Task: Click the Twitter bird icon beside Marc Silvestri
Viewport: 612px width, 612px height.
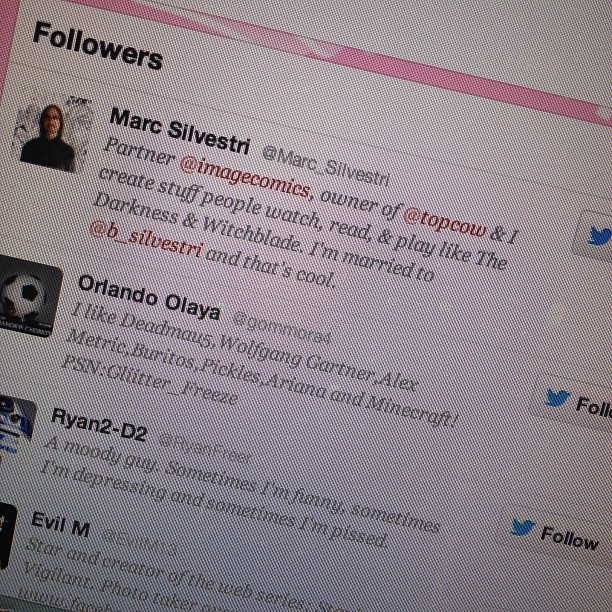Action: tap(600, 235)
